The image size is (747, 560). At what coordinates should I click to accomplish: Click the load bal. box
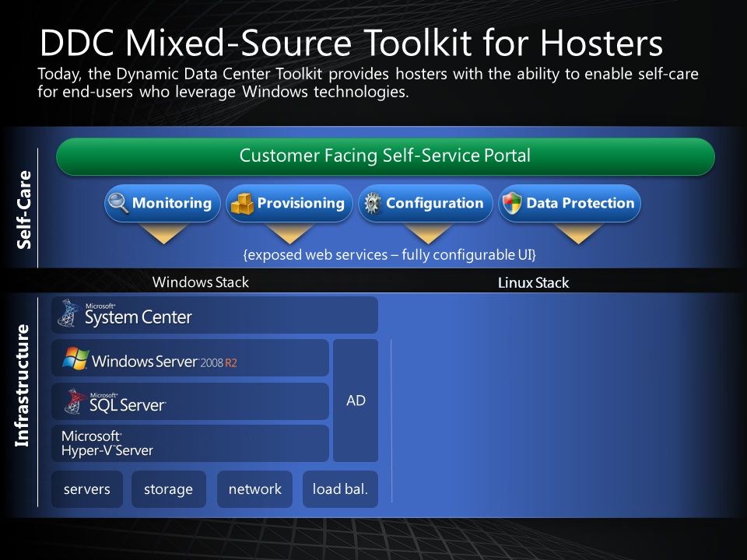340,489
